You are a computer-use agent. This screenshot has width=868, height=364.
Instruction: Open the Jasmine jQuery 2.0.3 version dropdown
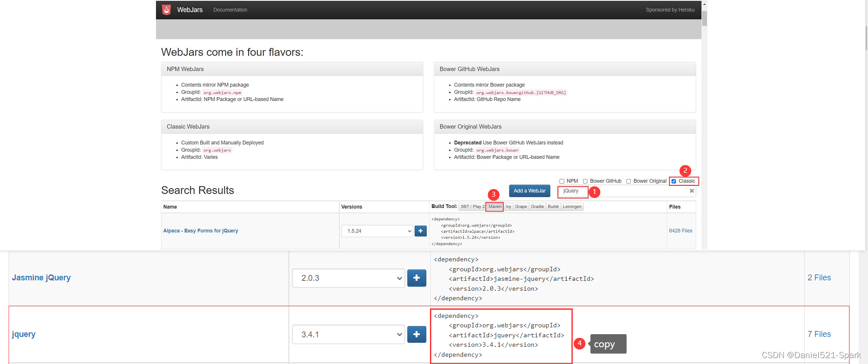[349, 278]
